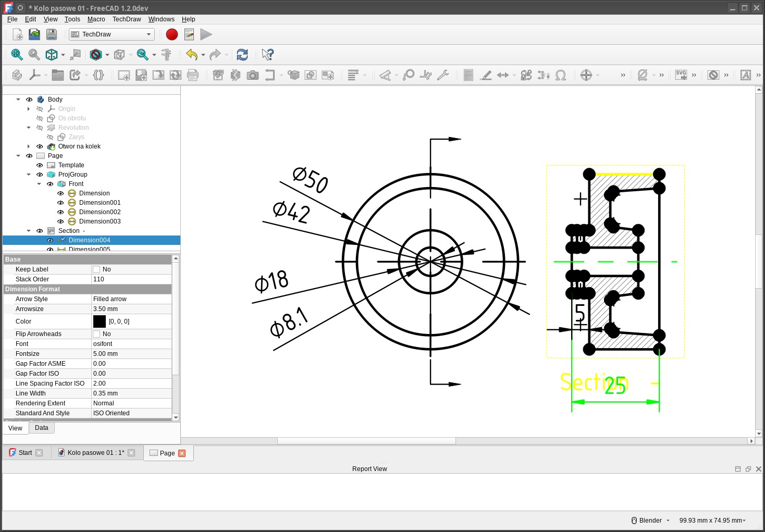Click the Fit All zoom icon
This screenshot has width=765, height=532.
[17, 55]
